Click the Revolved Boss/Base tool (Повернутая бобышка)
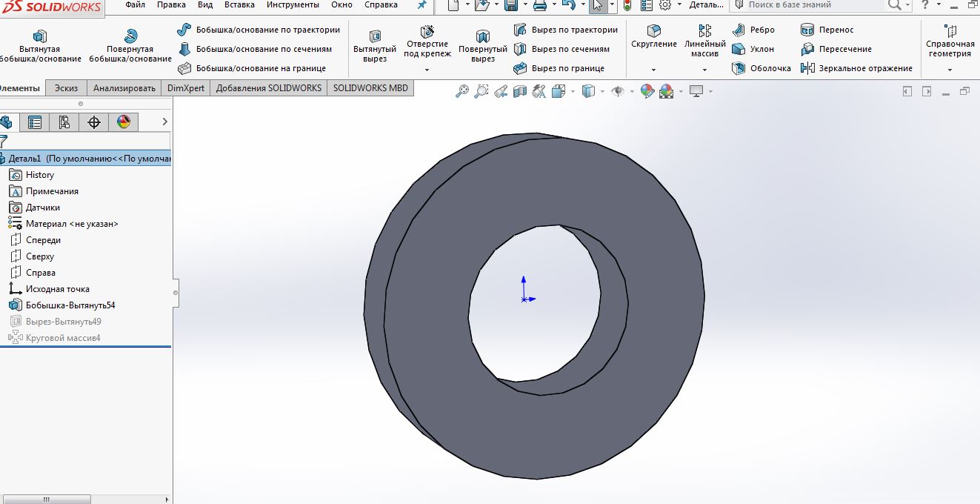The width and height of the screenshot is (980, 504). point(130,46)
